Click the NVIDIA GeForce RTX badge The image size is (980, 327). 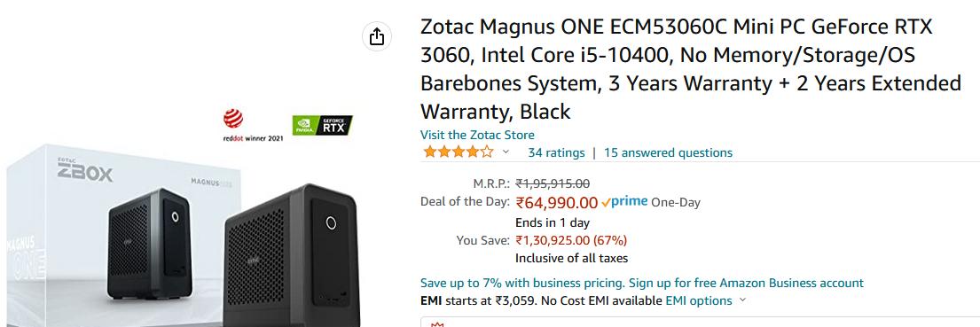(323, 126)
